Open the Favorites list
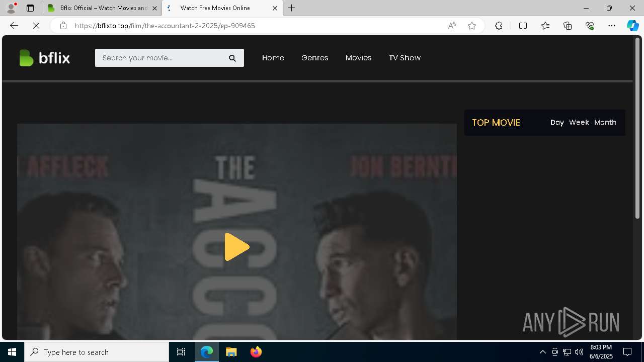 [x=545, y=26]
